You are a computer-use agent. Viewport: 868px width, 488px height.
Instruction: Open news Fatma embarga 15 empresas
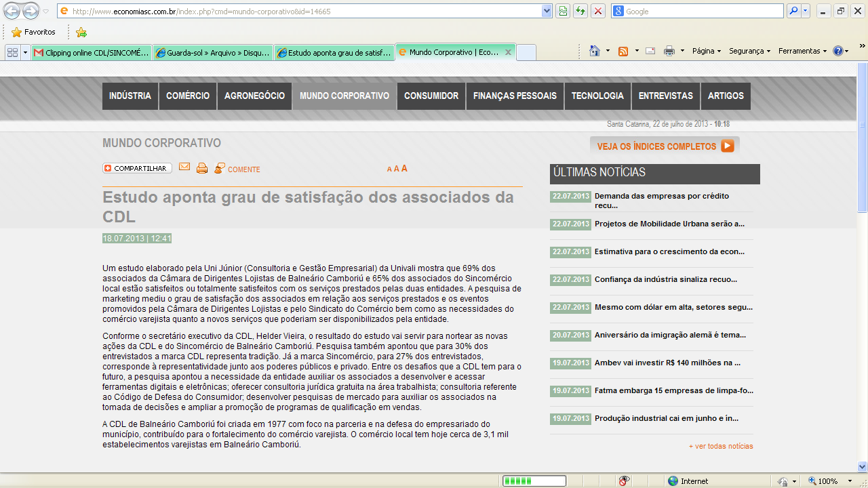(x=674, y=390)
